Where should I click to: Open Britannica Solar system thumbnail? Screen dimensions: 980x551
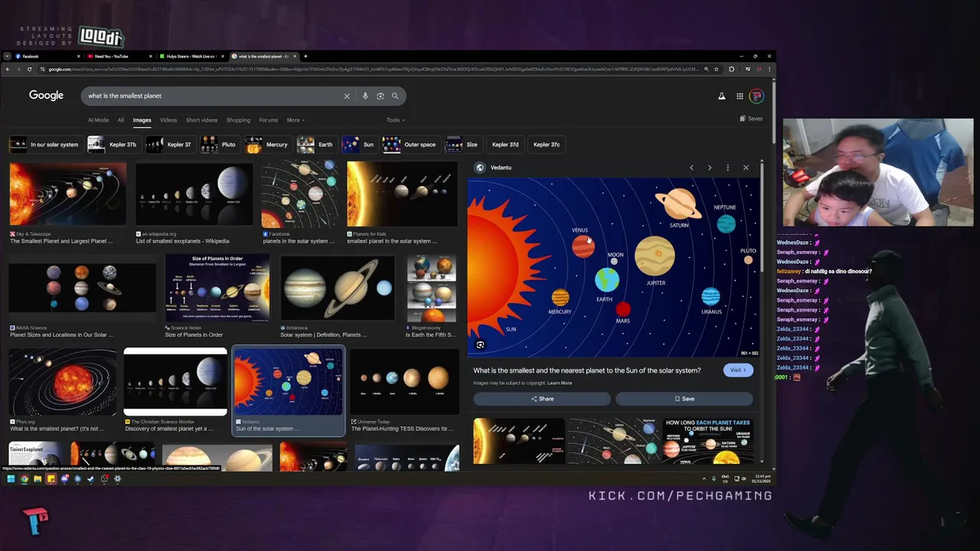[x=338, y=288]
